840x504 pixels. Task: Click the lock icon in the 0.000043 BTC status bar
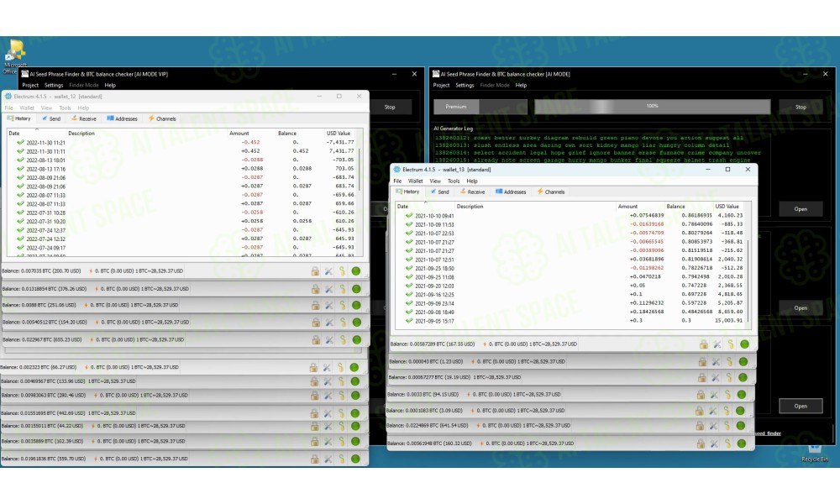coord(701,362)
